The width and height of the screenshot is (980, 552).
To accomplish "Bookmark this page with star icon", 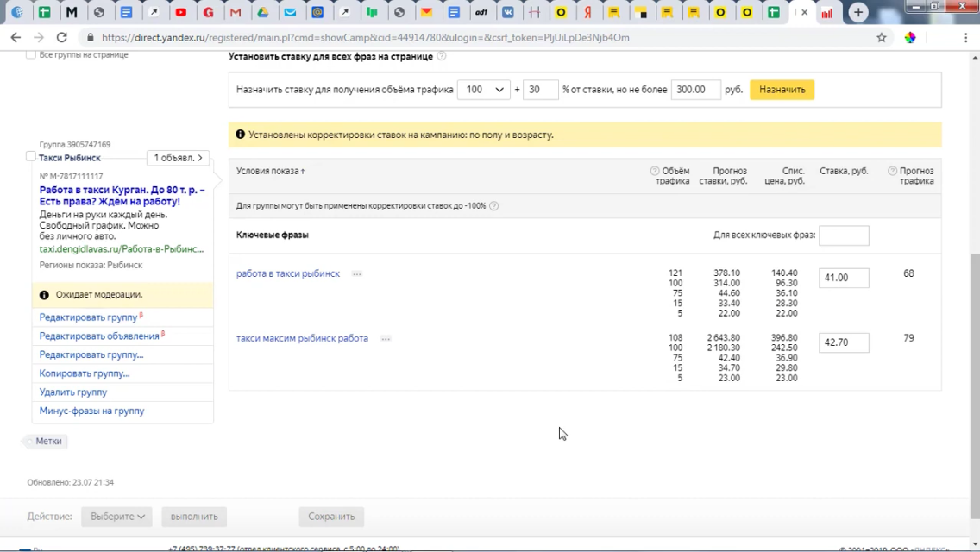I will tap(882, 37).
